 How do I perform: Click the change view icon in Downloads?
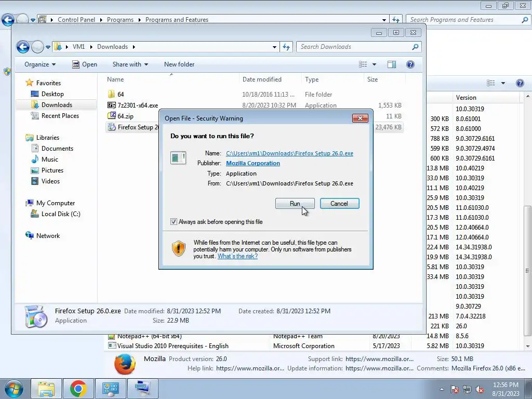363,64
